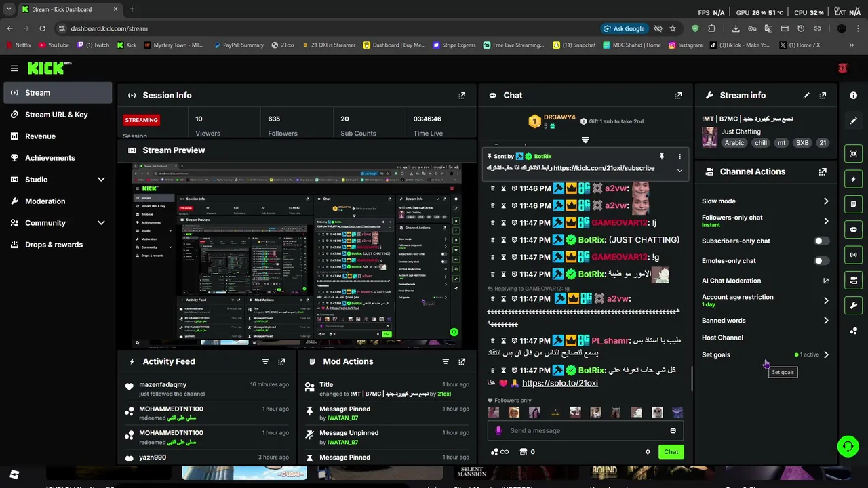Screen dimensions: 868x488
Task: Toggle the document widget in right sidebar
Action: click(x=854, y=204)
